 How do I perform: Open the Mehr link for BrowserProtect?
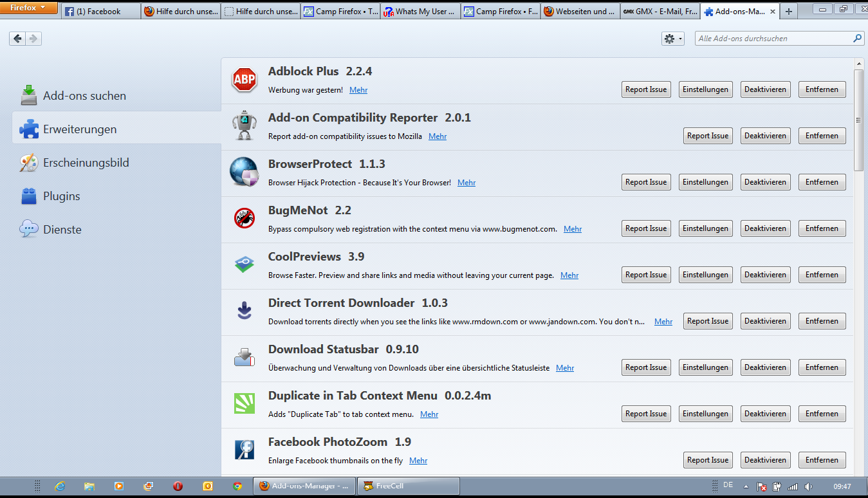tap(466, 183)
